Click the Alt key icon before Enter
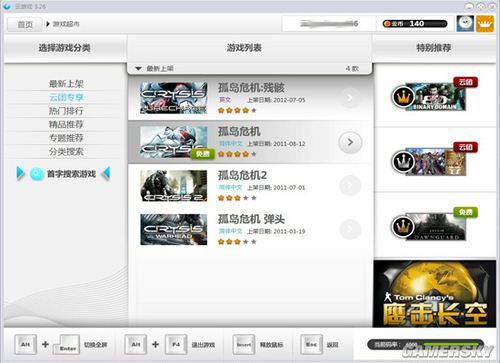This screenshot has width=500, height=363. coord(25,345)
